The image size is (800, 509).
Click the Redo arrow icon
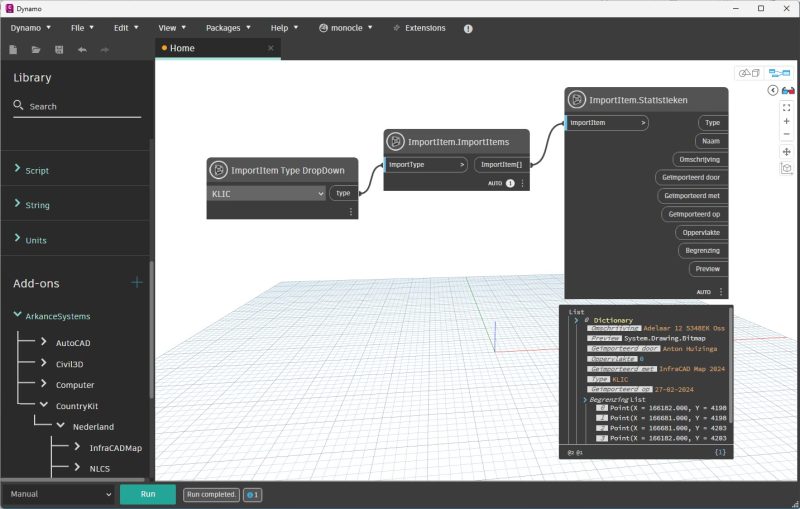pos(105,49)
